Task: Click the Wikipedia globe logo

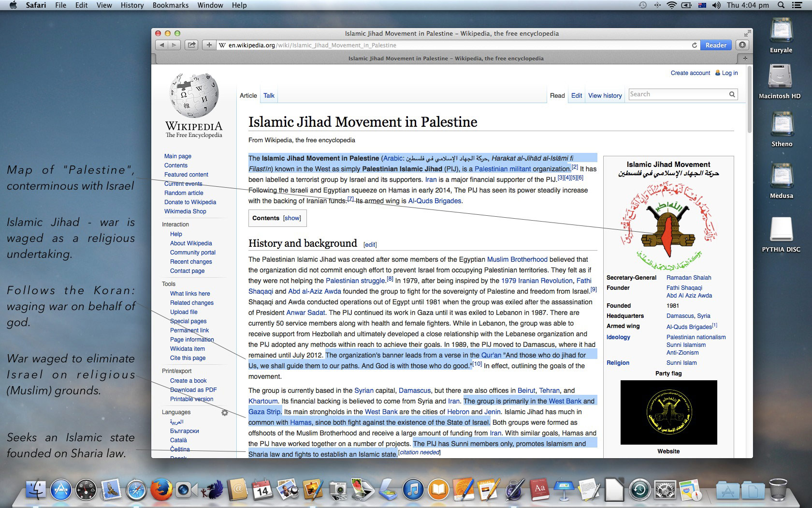Action: pyautogui.click(x=194, y=95)
